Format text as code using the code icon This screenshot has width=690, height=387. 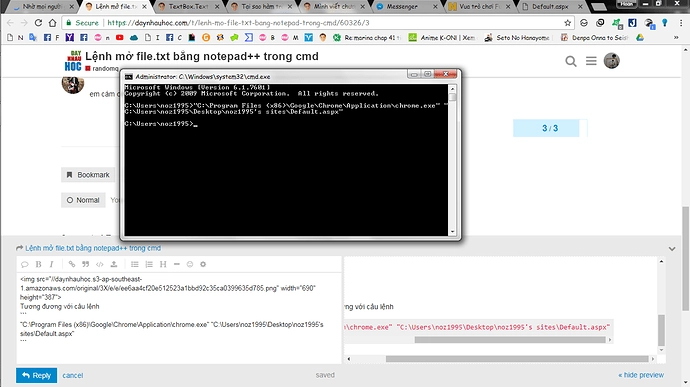click(100, 264)
